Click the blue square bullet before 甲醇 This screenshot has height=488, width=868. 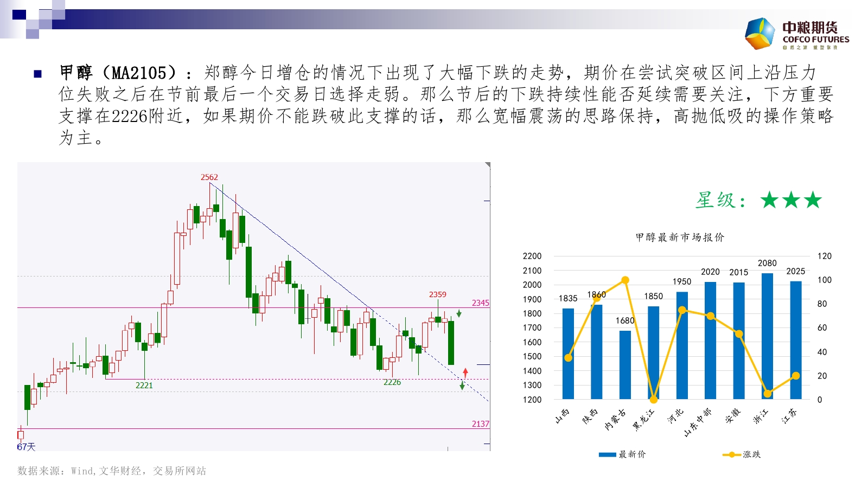(38, 74)
